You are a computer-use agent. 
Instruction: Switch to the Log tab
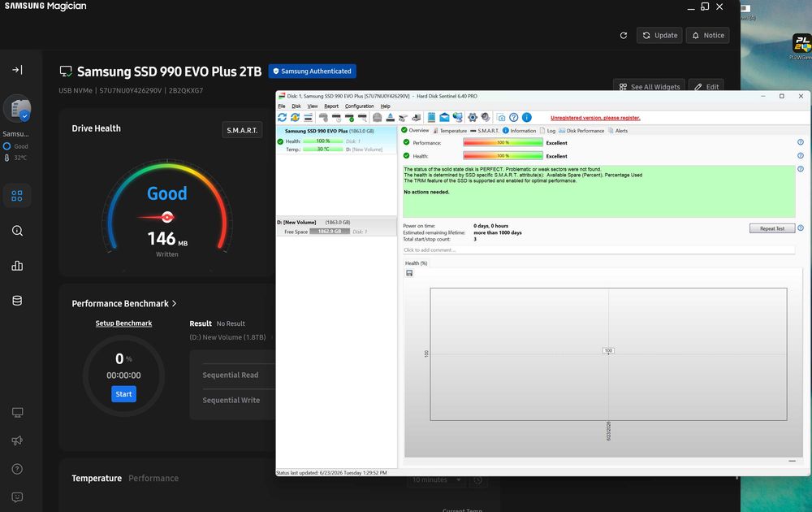pyautogui.click(x=548, y=131)
